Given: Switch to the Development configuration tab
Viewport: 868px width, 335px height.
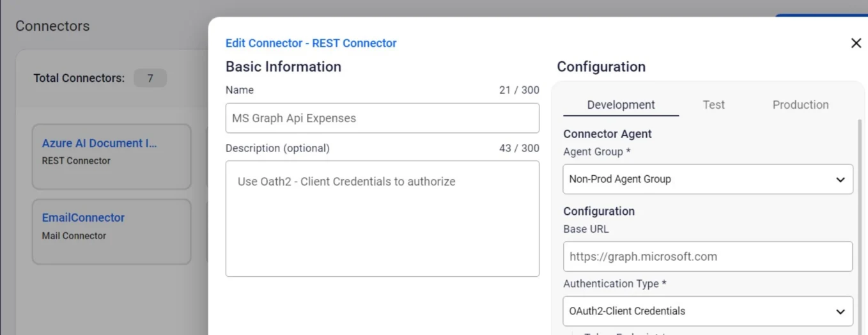Looking at the screenshot, I should coord(621,105).
